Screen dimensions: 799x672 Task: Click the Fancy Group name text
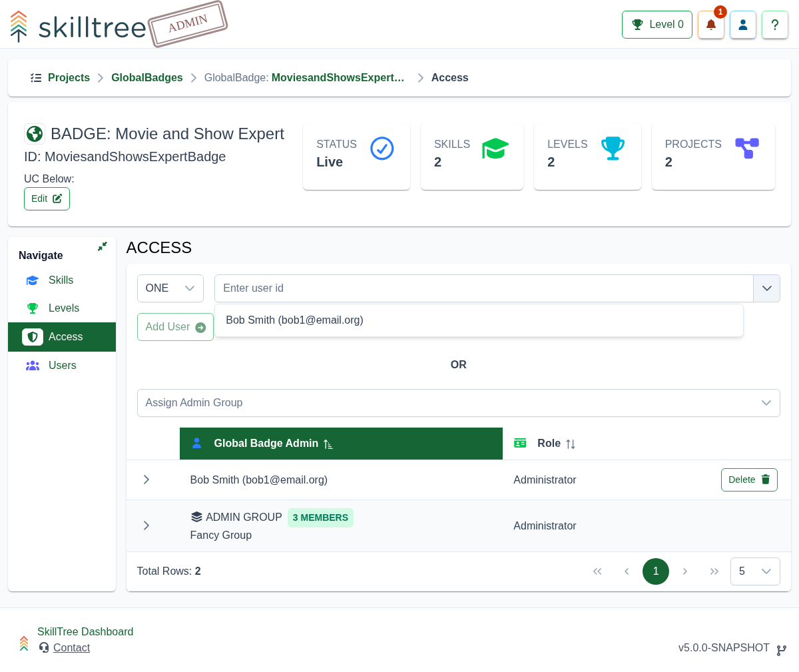[221, 535]
